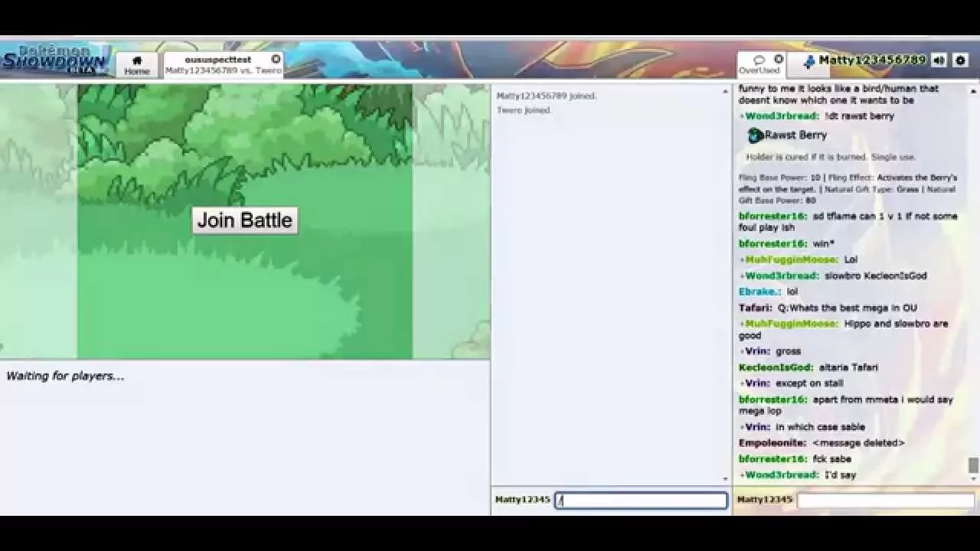Viewport: 980px width, 551px height.
Task: Click bforrester16 on the 'win*' message
Action: [773, 243]
